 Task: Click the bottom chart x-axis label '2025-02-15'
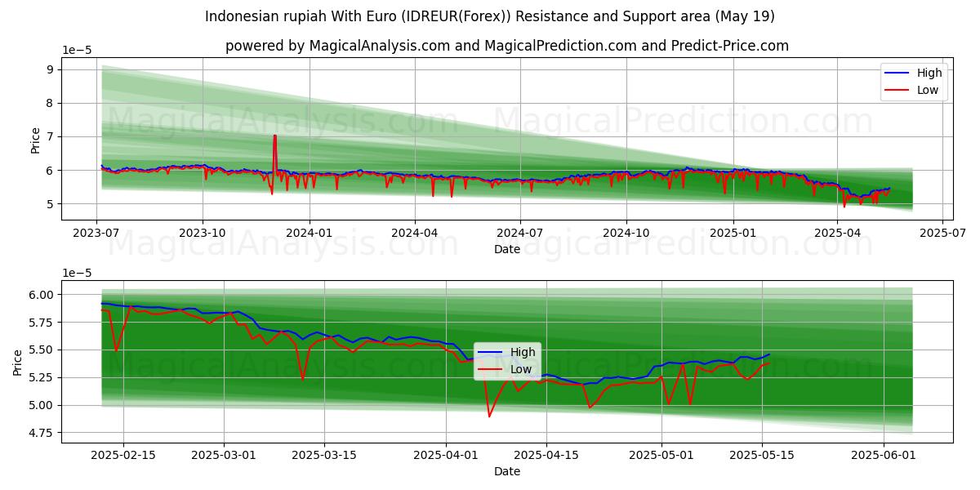point(123,456)
